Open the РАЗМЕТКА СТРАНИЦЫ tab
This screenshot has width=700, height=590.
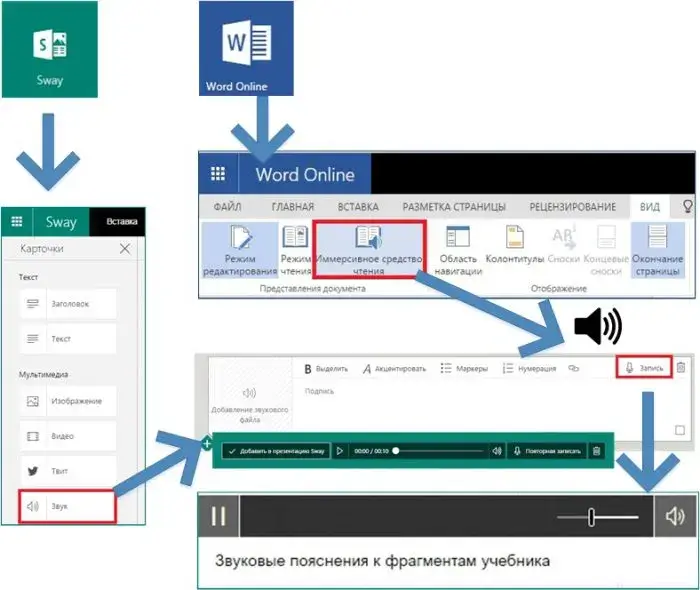[x=454, y=207]
